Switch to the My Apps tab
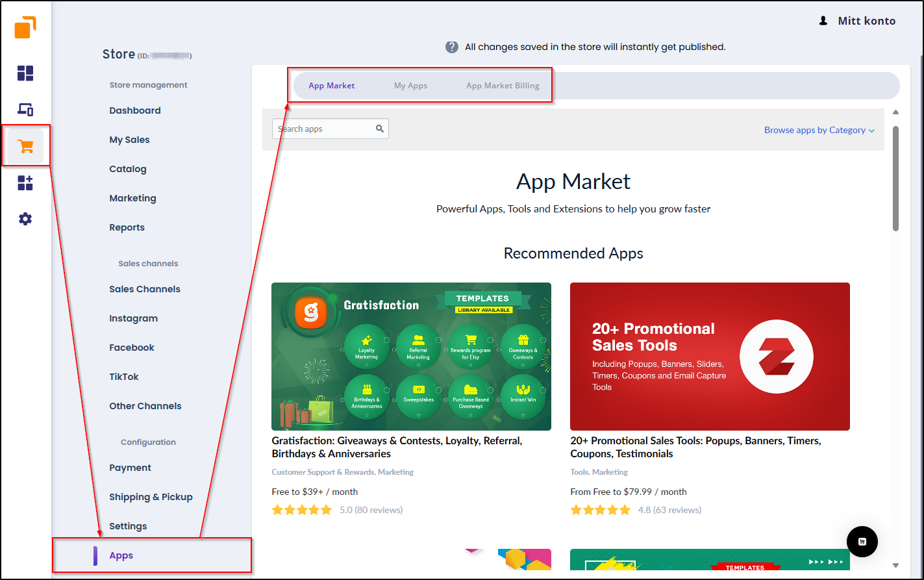924x580 pixels. coord(410,85)
